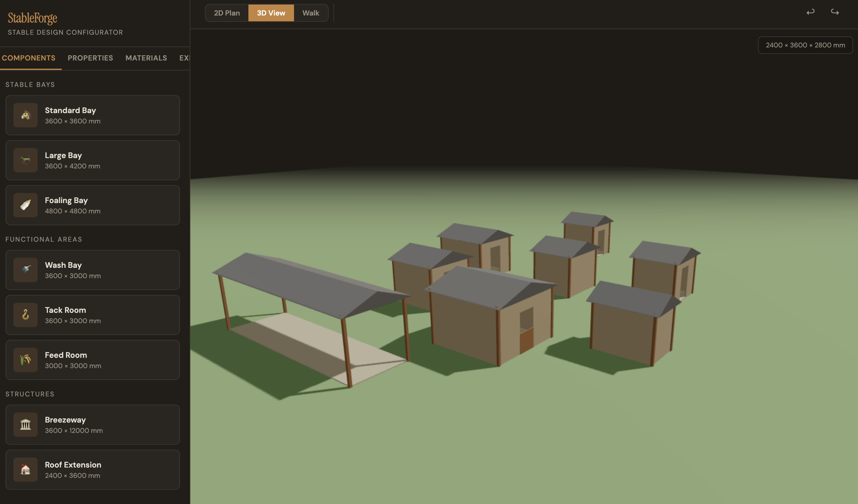This screenshot has height=504, width=858.
Task: Click the StableForge logo
Action: [33, 18]
